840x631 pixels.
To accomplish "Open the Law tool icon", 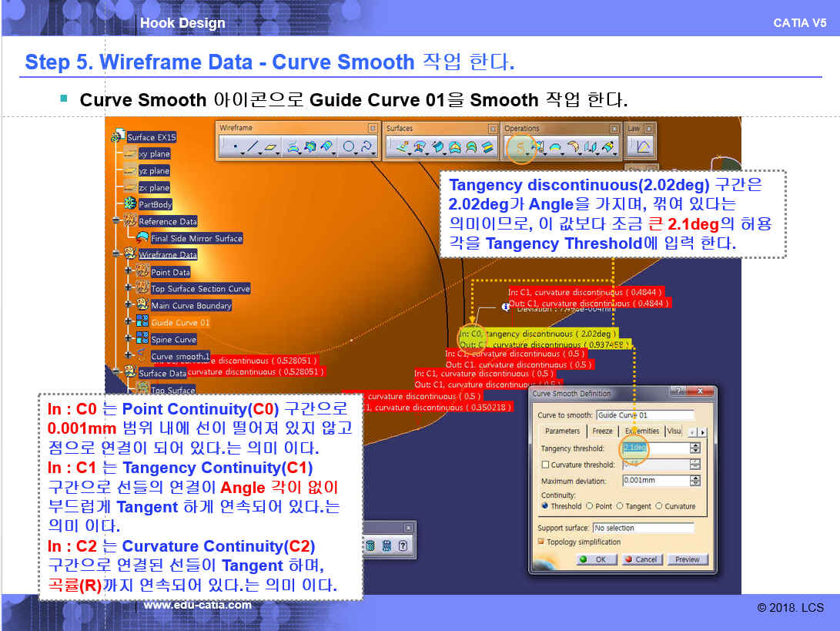I will tap(643, 146).
